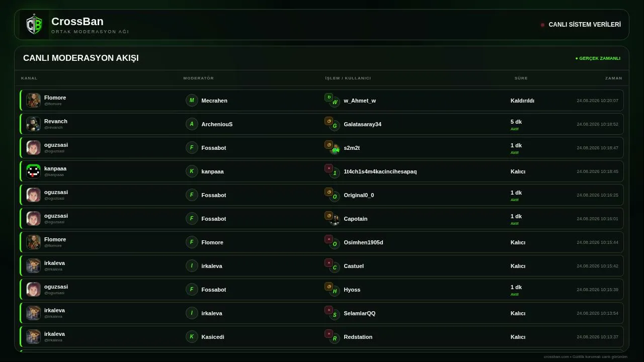Click unban icon next to w_Ahmet_w
Viewport: 644px width, 362px height.
(x=329, y=97)
